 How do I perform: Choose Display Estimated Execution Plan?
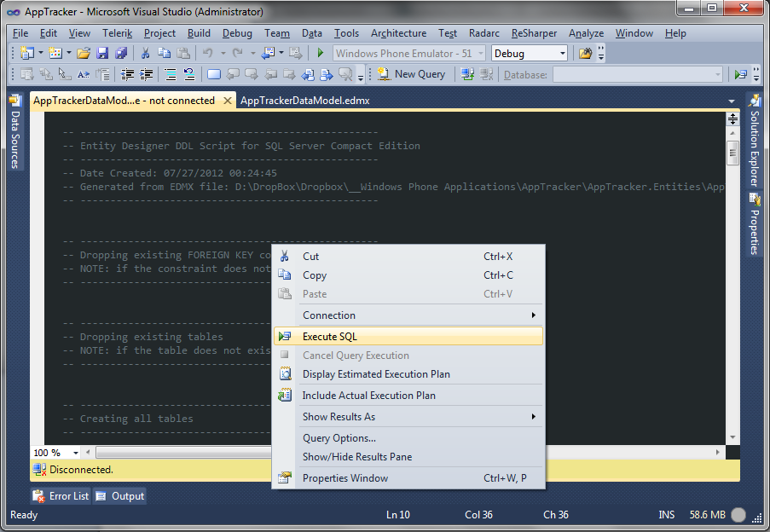tap(408, 374)
